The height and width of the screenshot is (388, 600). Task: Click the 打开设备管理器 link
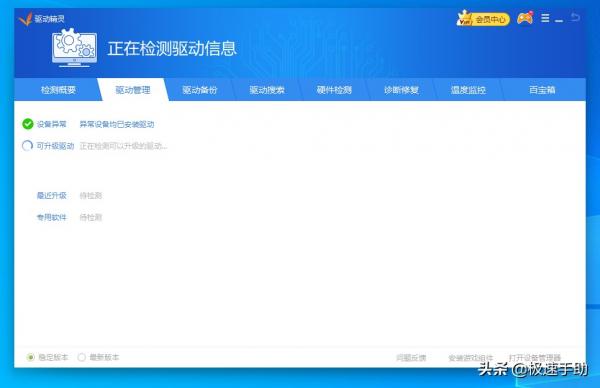[535, 358]
